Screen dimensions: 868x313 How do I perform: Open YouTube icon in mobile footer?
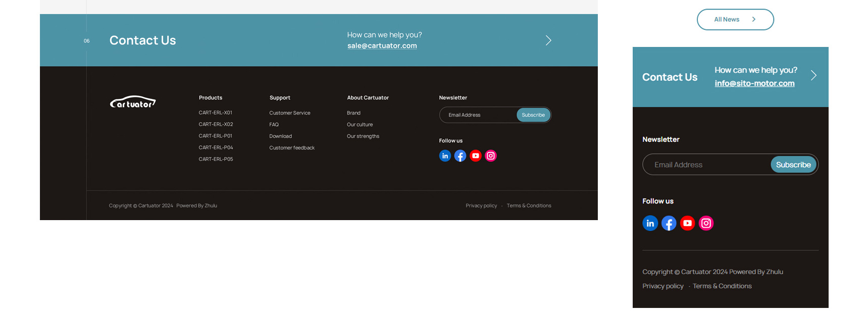click(x=687, y=223)
